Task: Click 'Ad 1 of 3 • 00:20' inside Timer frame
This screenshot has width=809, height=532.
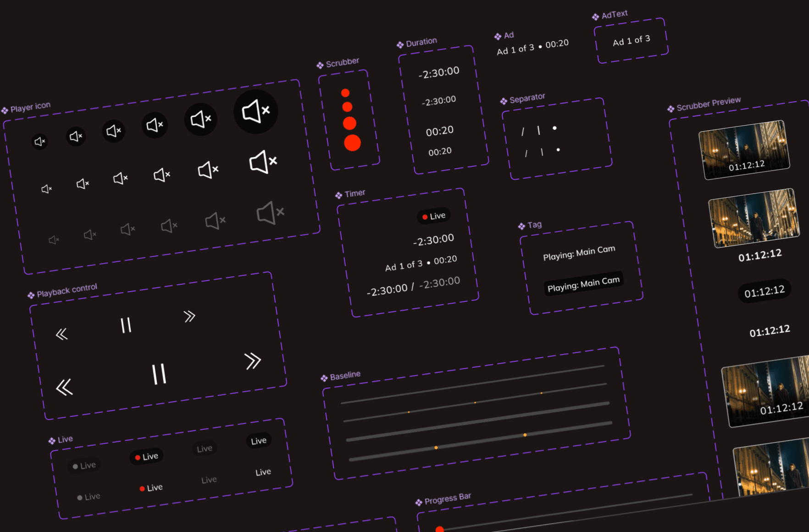Action: pos(421,263)
